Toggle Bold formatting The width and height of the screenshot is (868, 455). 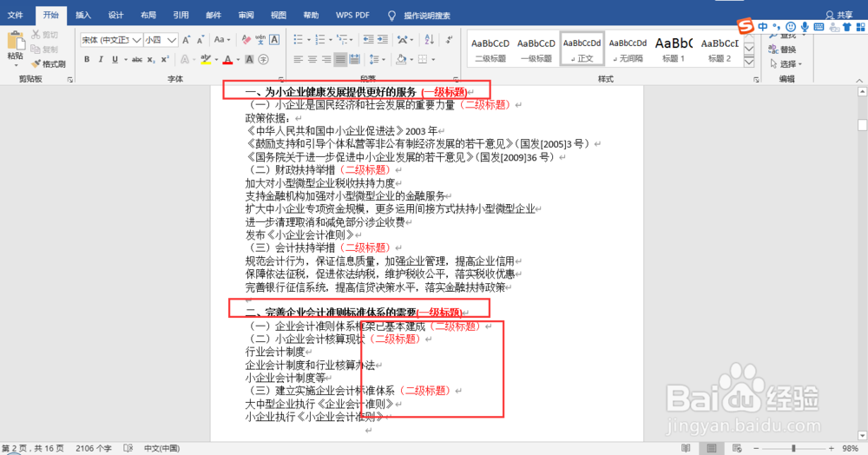click(x=87, y=59)
